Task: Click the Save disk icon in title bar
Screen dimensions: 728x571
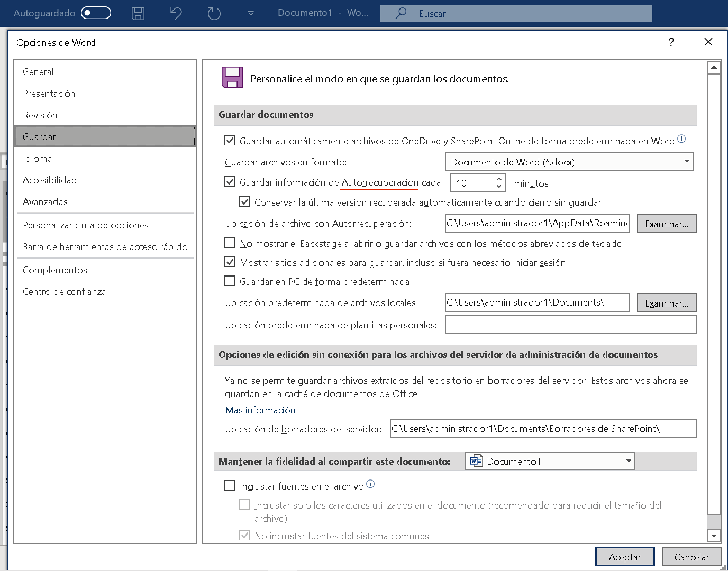Action: [138, 13]
